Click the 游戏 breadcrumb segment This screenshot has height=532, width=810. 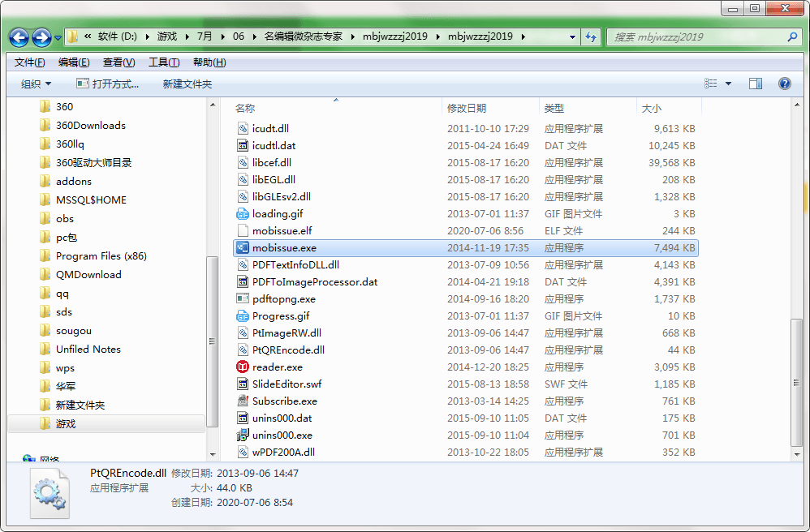click(x=167, y=36)
